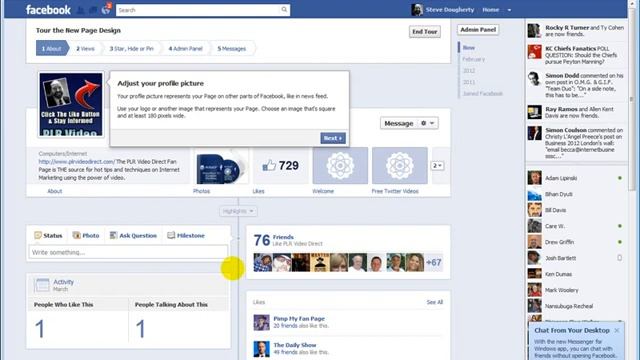Open plrvideodirect.com link
640x360 pixels.
click(76, 162)
